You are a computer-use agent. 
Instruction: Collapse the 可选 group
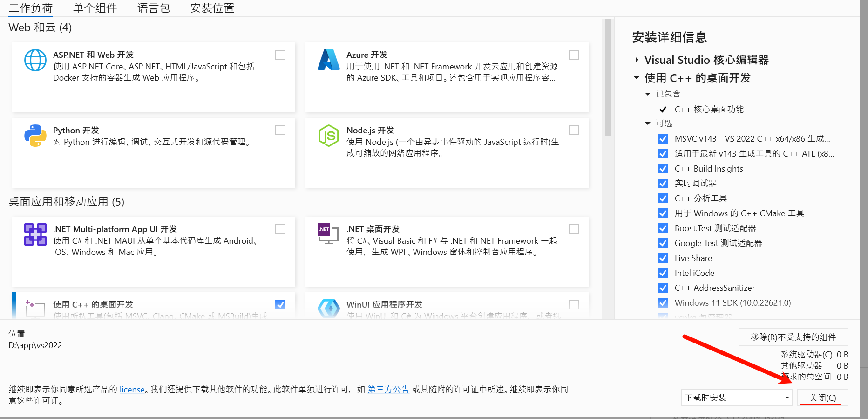tap(647, 124)
